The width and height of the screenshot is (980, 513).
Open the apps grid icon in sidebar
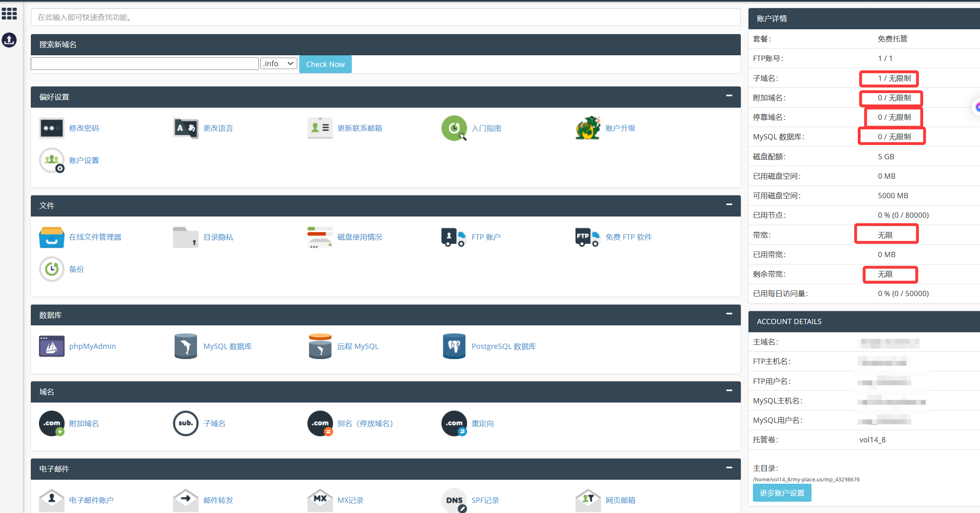(x=9, y=14)
